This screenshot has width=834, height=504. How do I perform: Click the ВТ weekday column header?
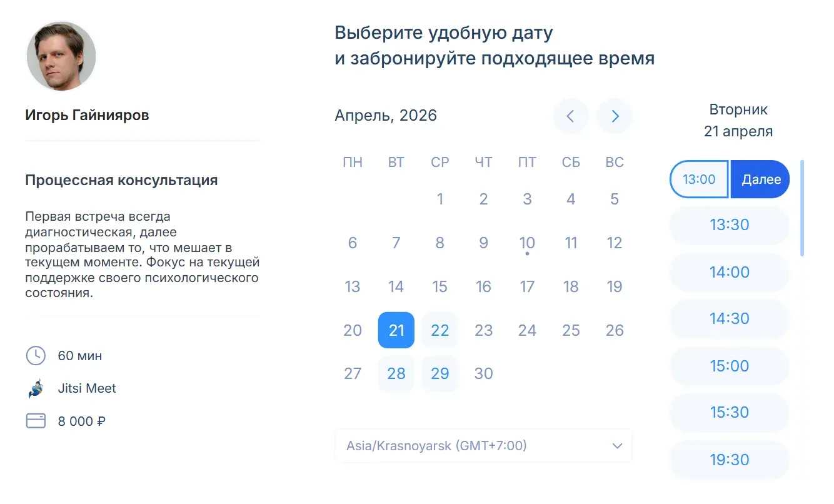coord(396,162)
